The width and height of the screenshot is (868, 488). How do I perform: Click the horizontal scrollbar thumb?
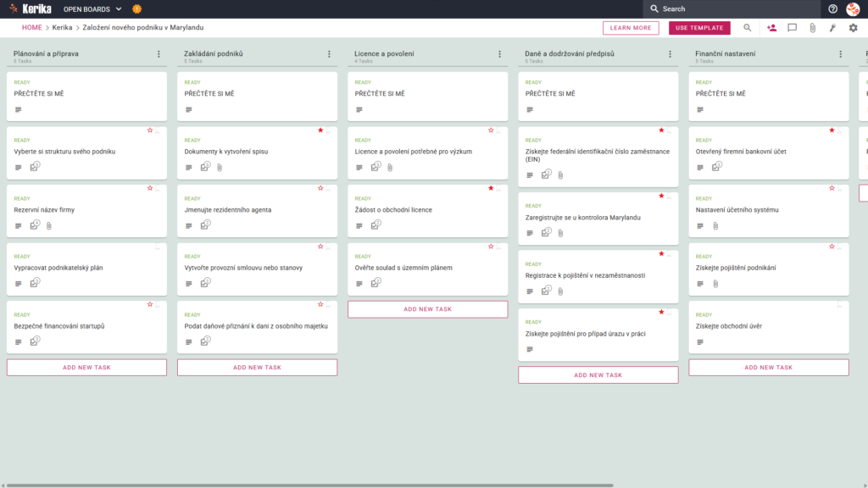tap(310, 485)
